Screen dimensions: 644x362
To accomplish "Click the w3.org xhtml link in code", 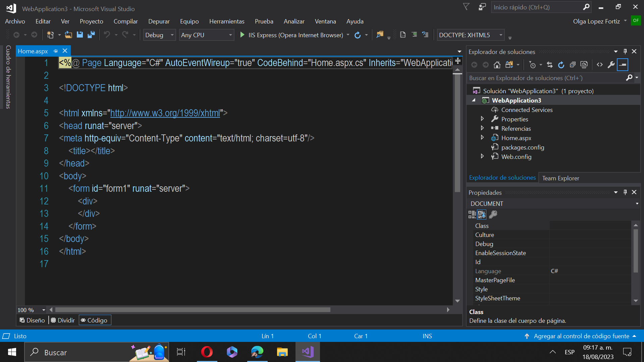I will point(165,113).
